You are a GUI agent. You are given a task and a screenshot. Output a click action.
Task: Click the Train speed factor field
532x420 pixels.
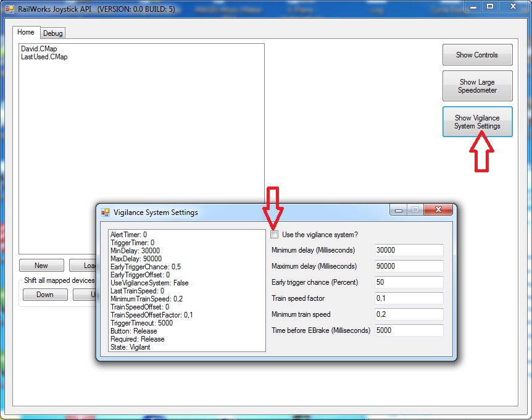pyautogui.click(x=409, y=298)
